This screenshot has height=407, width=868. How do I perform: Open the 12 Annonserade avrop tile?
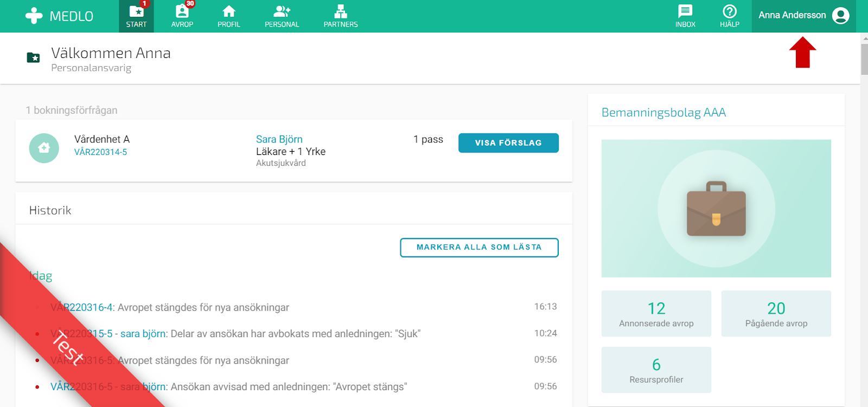point(656,314)
